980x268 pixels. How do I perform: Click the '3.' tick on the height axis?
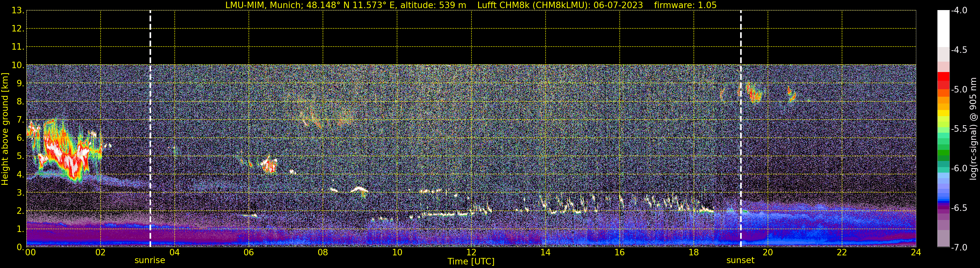click(x=20, y=193)
